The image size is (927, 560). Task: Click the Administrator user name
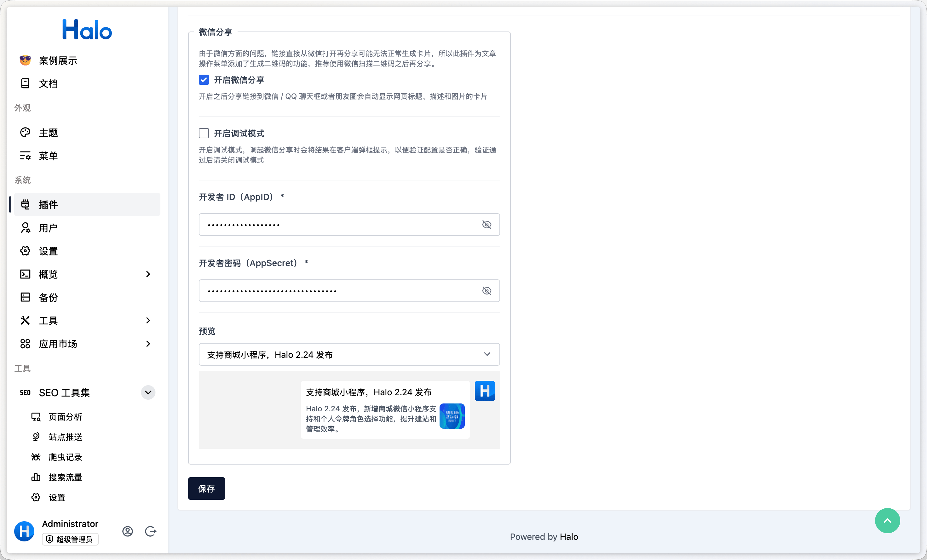pyautogui.click(x=70, y=523)
